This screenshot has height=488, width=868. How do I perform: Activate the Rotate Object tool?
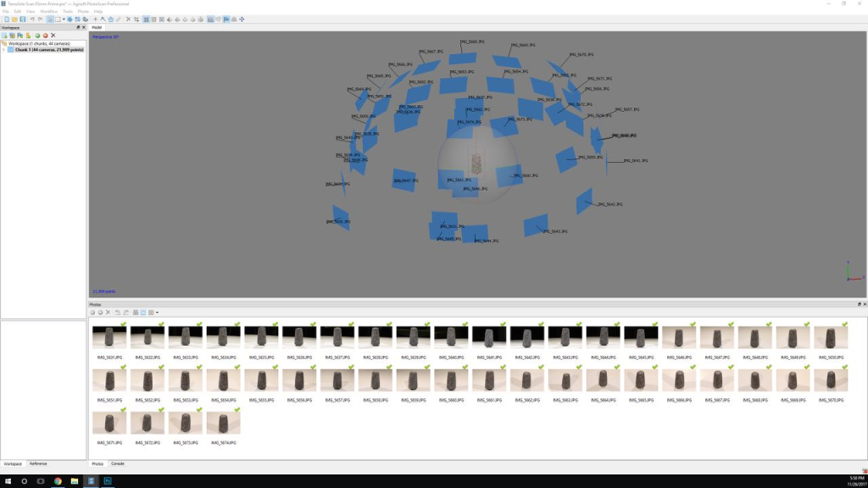point(77,19)
